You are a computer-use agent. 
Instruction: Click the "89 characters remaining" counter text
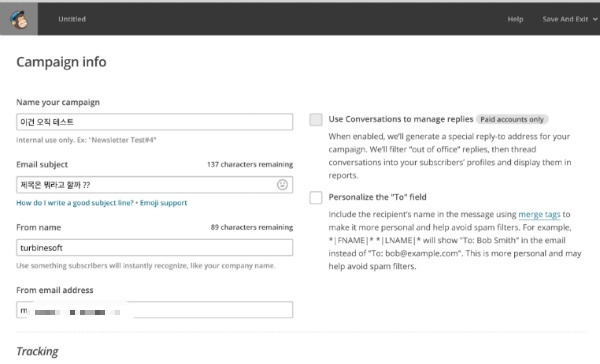[252, 227]
